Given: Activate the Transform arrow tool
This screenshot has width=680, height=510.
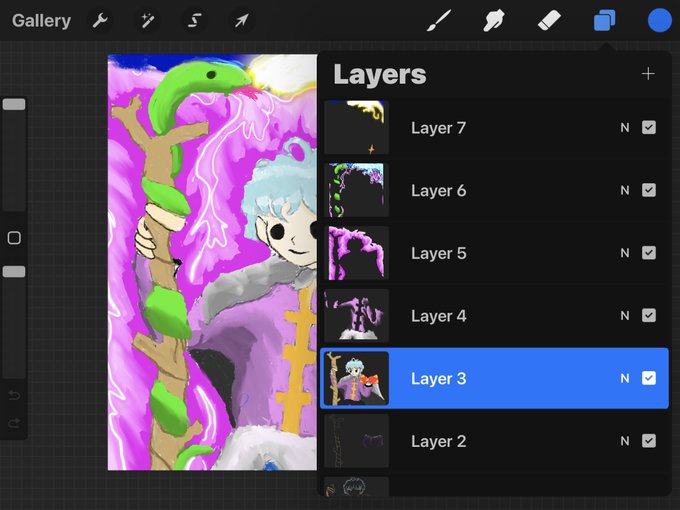Looking at the screenshot, I should pyautogui.click(x=242, y=20).
